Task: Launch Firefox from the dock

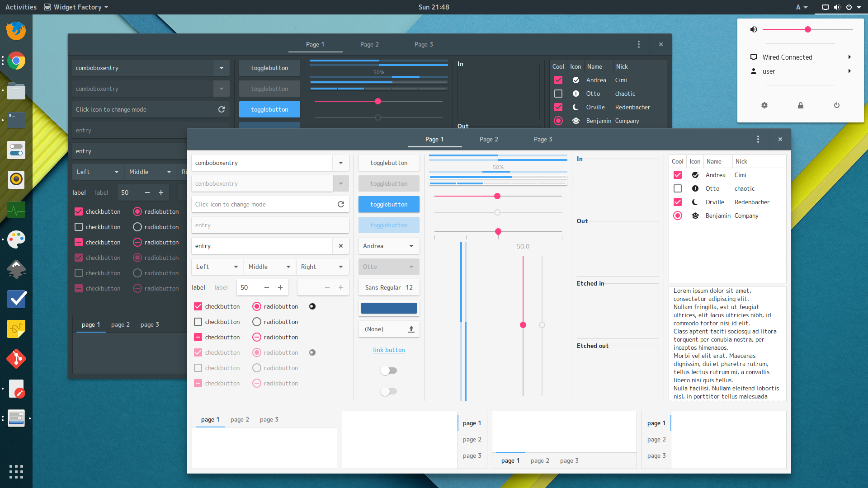Action: click(16, 31)
